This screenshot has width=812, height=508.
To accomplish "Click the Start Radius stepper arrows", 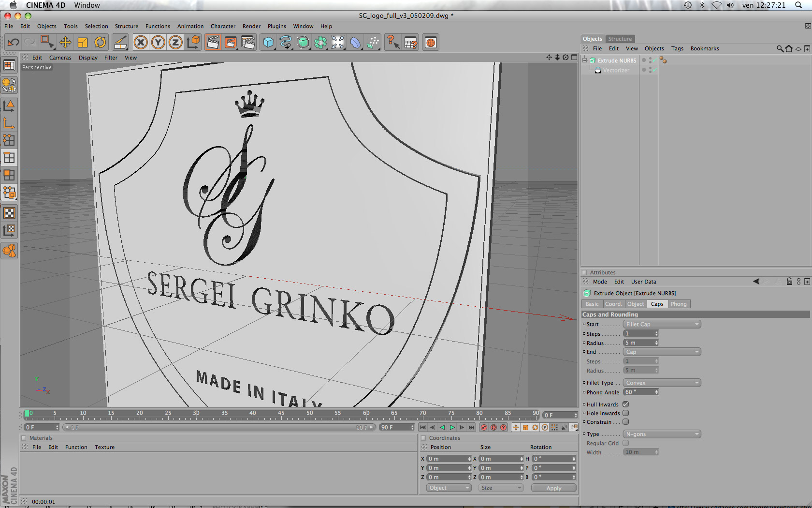I will tap(656, 343).
